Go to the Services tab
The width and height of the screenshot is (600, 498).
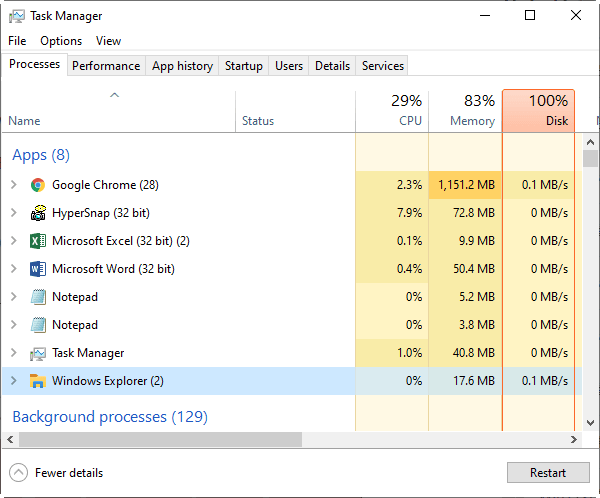tap(383, 66)
